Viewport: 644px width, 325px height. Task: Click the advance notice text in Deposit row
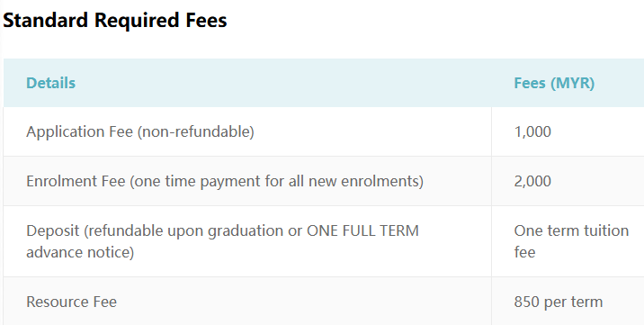[80, 252]
